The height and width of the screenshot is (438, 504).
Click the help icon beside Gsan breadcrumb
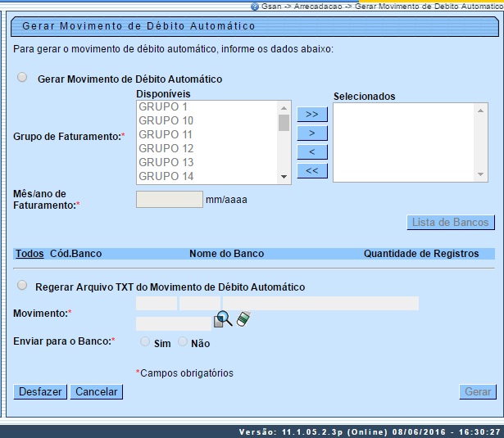(x=254, y=6)
